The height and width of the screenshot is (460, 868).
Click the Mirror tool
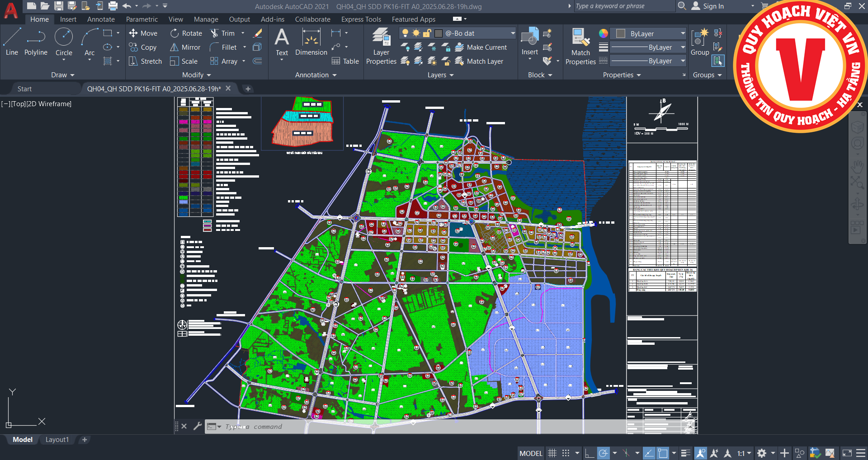click(x=185, y=47)
